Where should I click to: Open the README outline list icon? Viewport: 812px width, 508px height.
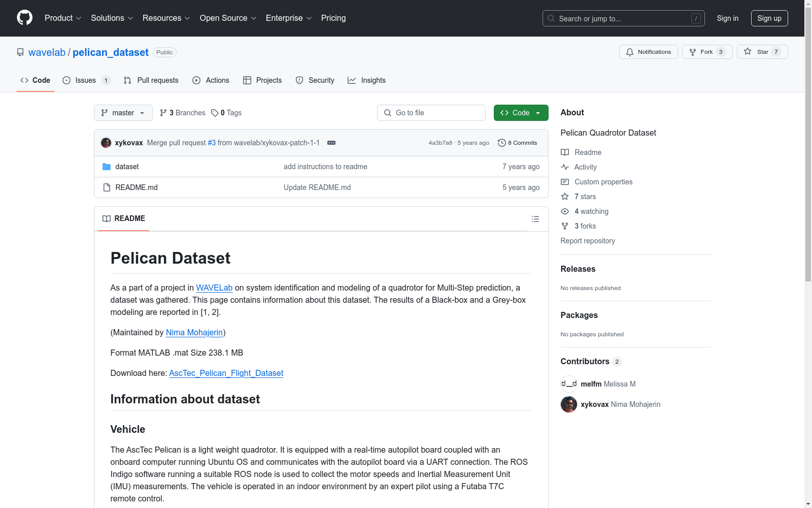(535, 219)
